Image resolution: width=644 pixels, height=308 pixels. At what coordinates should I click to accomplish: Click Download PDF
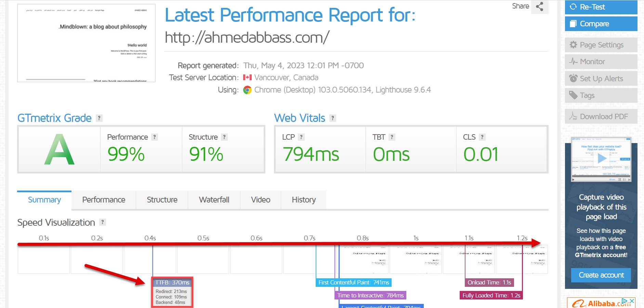601,116
